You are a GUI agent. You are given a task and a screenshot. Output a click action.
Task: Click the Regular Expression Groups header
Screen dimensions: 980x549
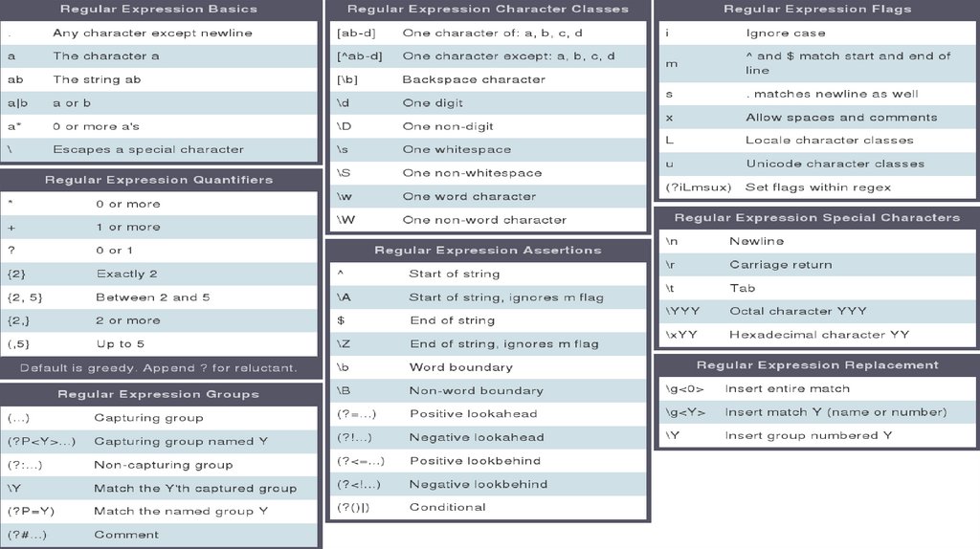pyautogui.click(x=159, y=394)
